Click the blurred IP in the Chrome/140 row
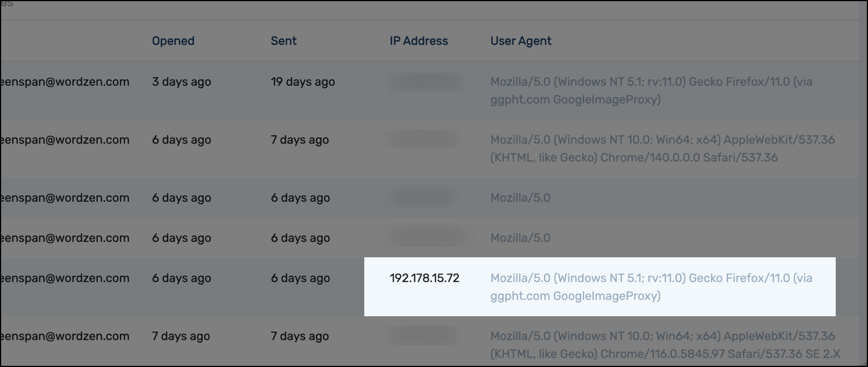This screenshot has width=868, height=367. click(x=424, y=140)
